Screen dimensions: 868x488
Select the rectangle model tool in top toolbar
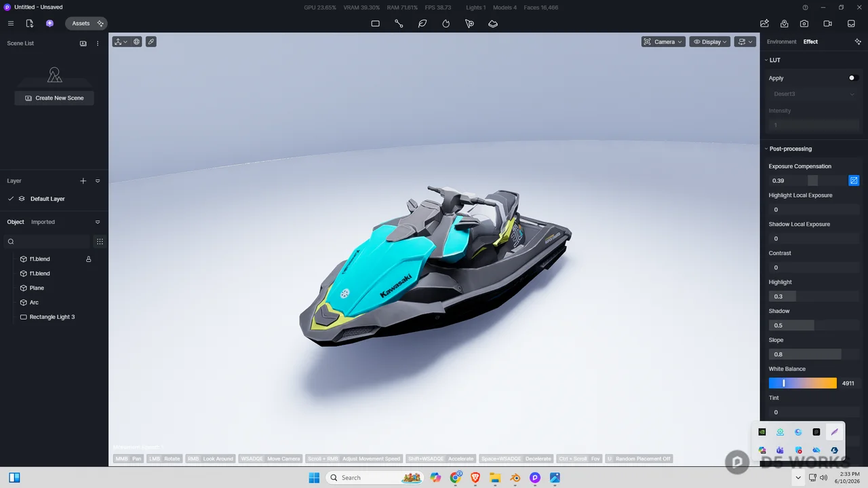[x=375, y=24]
